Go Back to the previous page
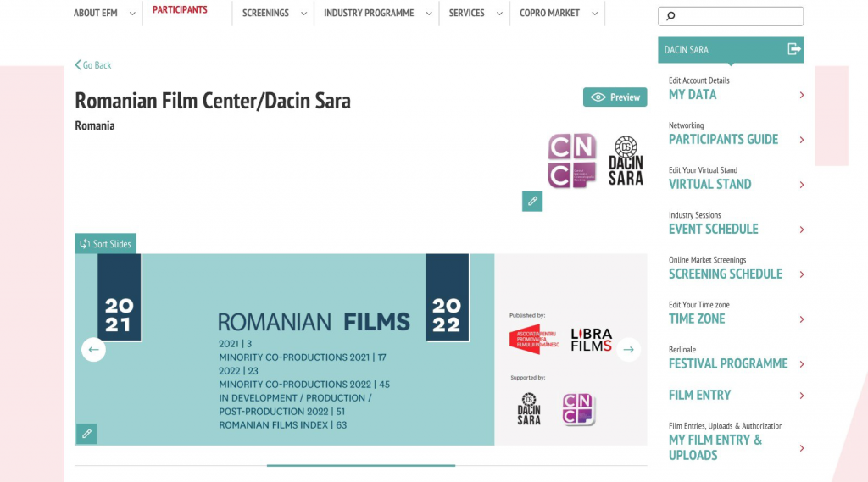 tap(93, 65)
